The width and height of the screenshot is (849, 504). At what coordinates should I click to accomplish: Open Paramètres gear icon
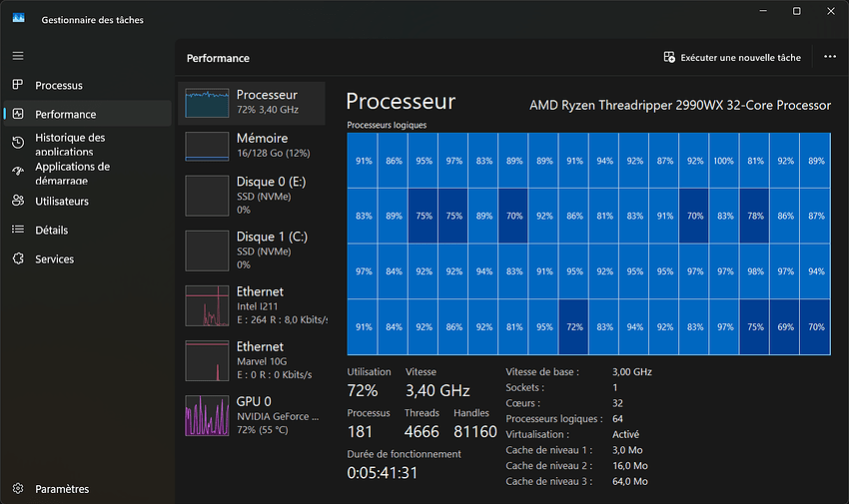[18, 488]
